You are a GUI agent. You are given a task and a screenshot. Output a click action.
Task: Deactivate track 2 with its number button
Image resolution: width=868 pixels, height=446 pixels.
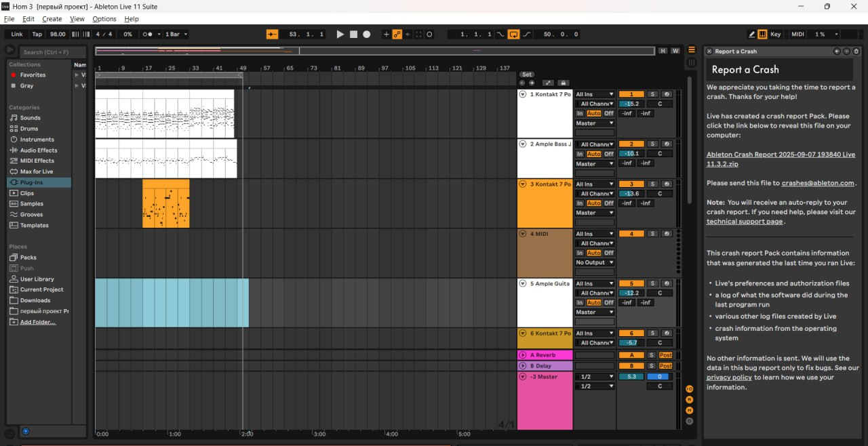(631, 144)
